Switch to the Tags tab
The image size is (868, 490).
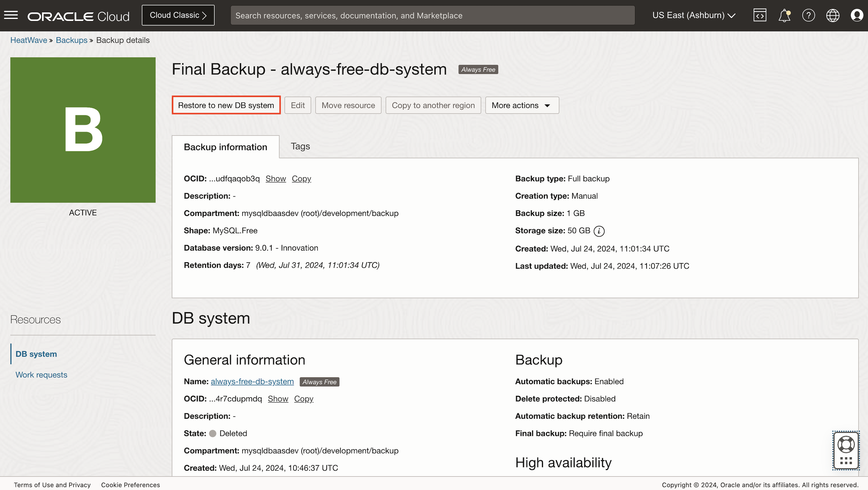pyautogui.click(x=300, y=146)
